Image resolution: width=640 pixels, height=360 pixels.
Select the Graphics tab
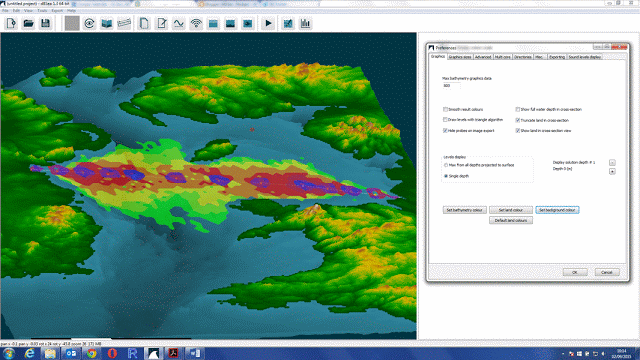(x=438, y=56)
